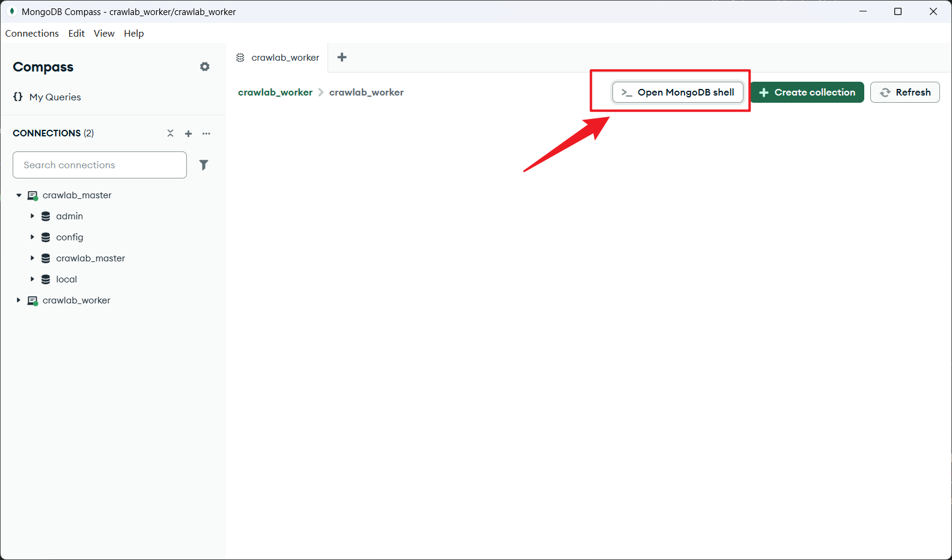Screen dimensions: 952x560
Task: Refresh the collections list
Action: [905, 93]
